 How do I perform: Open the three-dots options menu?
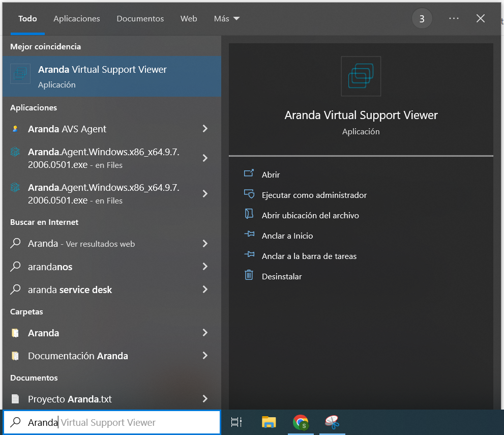[454, 18]
